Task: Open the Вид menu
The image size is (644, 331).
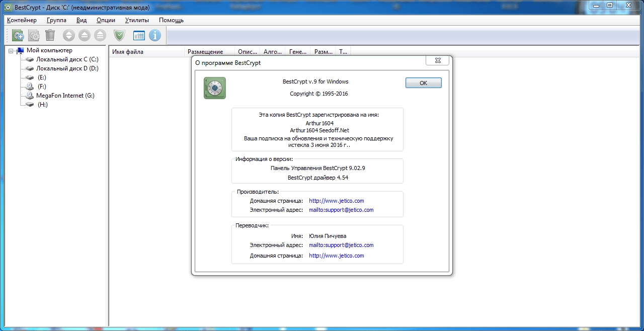Action: tap(82, 20)
